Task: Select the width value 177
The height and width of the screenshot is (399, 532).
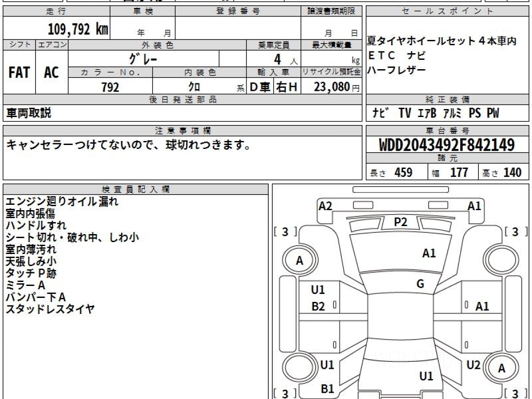Action: 459,172
